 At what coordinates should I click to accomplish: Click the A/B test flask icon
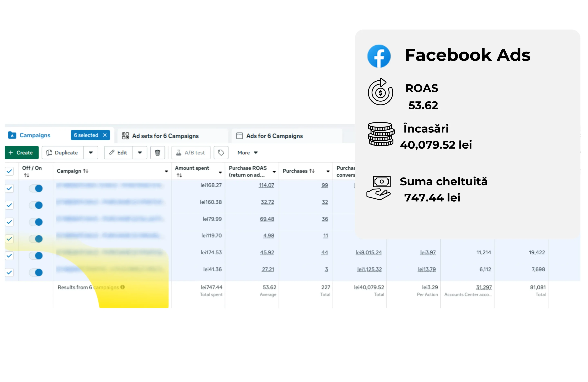pyautogui.click(x=179, y=153)
